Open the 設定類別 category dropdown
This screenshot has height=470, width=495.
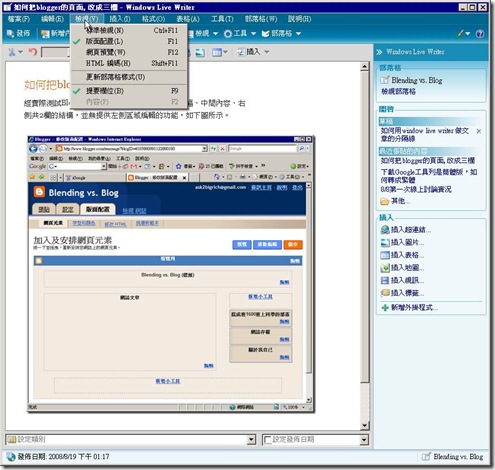[x=251, y=440]
